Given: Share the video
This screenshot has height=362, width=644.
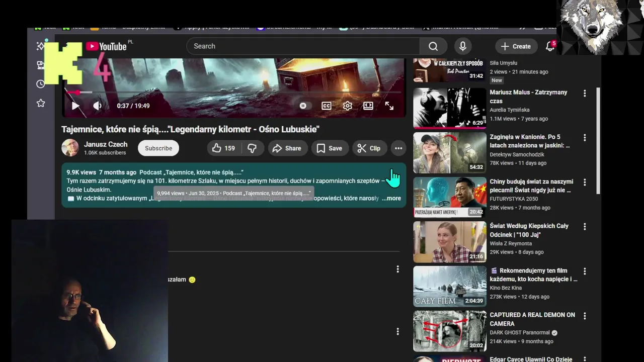Looking at the screenshot, I should (x=287, y=148).
